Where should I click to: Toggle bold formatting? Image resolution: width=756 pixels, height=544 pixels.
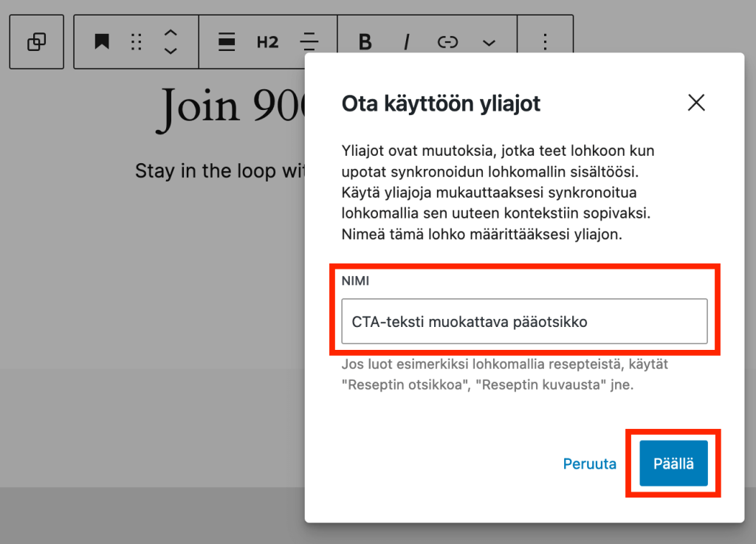coord(365,42)
